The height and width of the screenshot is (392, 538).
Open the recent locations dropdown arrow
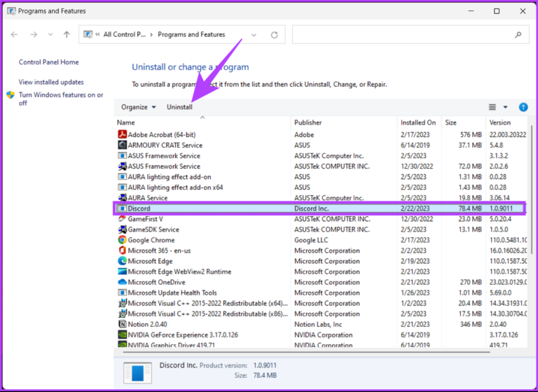(x=50, y=34)
